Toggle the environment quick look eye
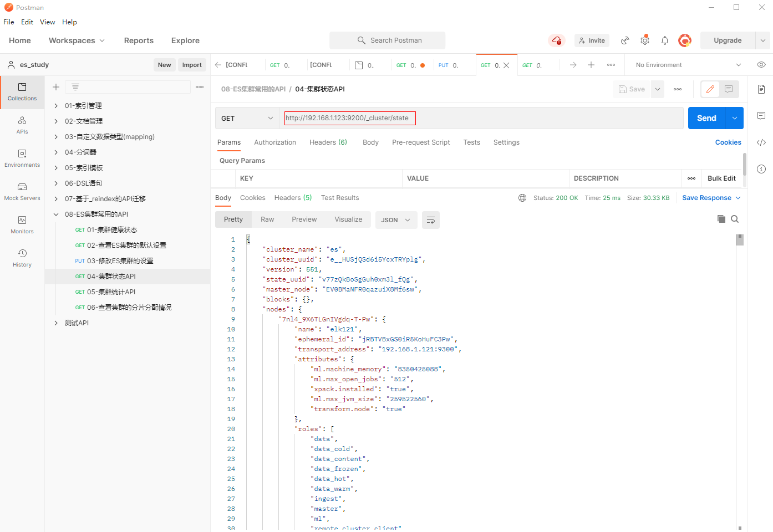773x532 pixels. point(761,65)
